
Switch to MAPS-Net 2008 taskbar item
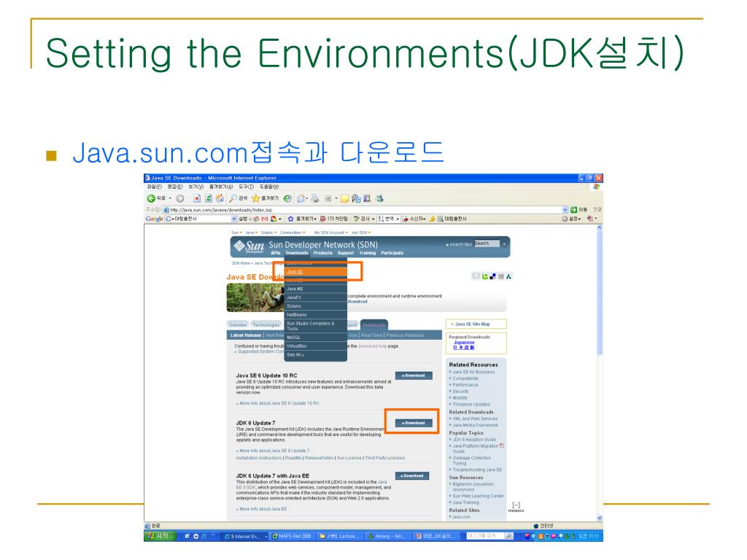click(292, 536)
